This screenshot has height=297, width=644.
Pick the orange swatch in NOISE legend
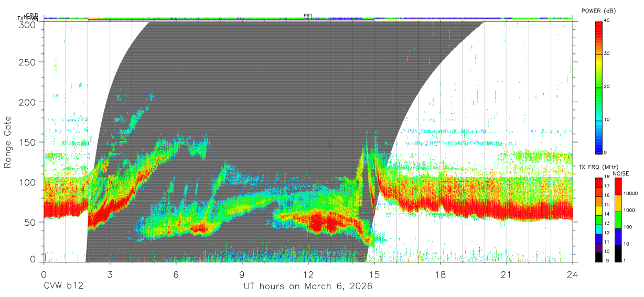pyautogui.click(x=619, y=203)
